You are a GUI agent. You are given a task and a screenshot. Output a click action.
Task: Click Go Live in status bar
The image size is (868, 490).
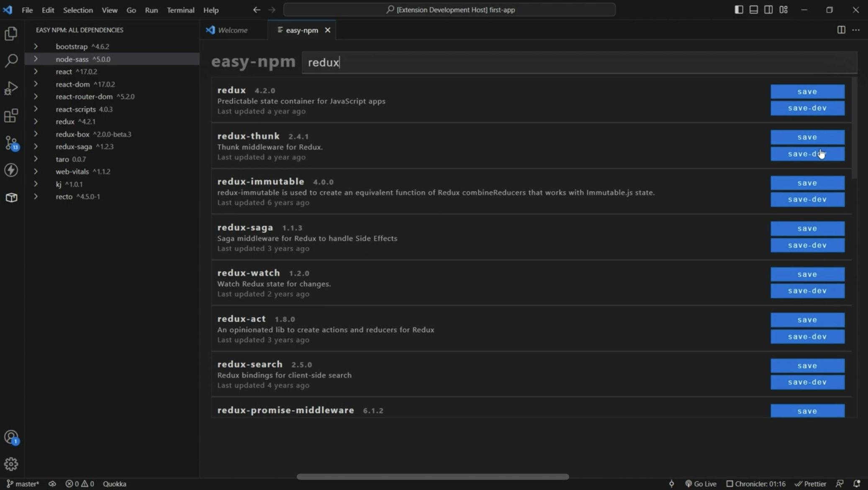[701, 484]
